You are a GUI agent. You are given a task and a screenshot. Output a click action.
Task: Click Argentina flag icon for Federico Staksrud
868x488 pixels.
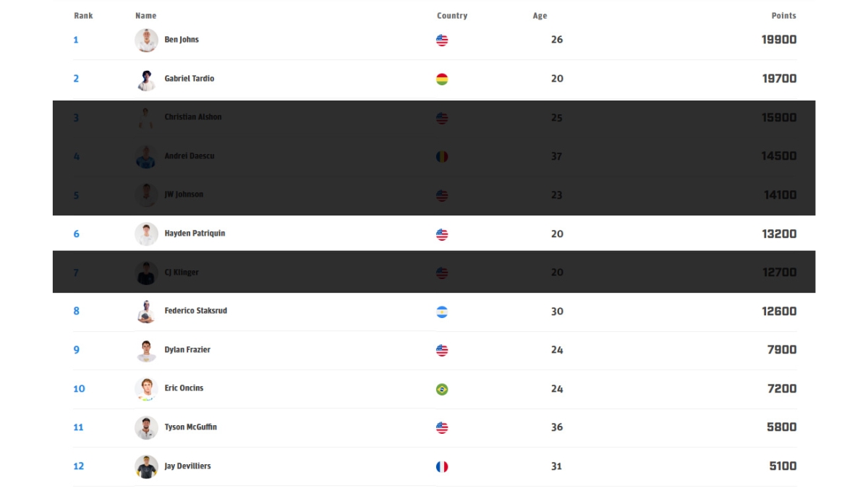click(442, 312)
